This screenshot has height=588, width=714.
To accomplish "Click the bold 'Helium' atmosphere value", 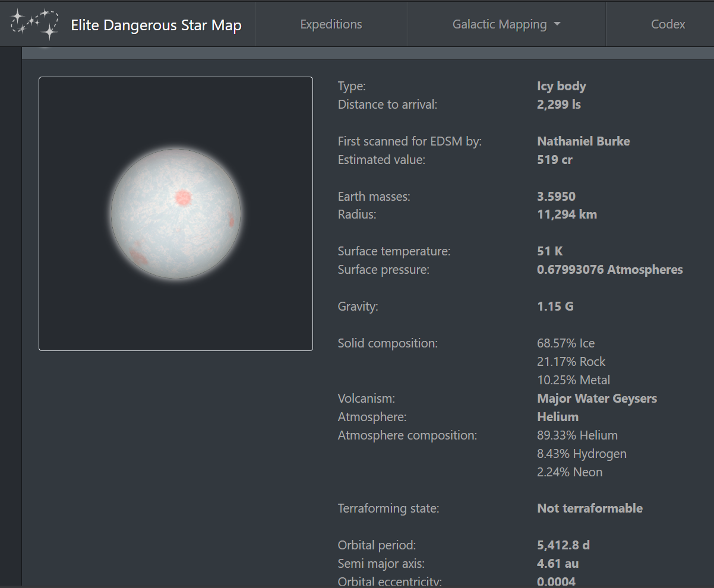I will coord(558,417).
